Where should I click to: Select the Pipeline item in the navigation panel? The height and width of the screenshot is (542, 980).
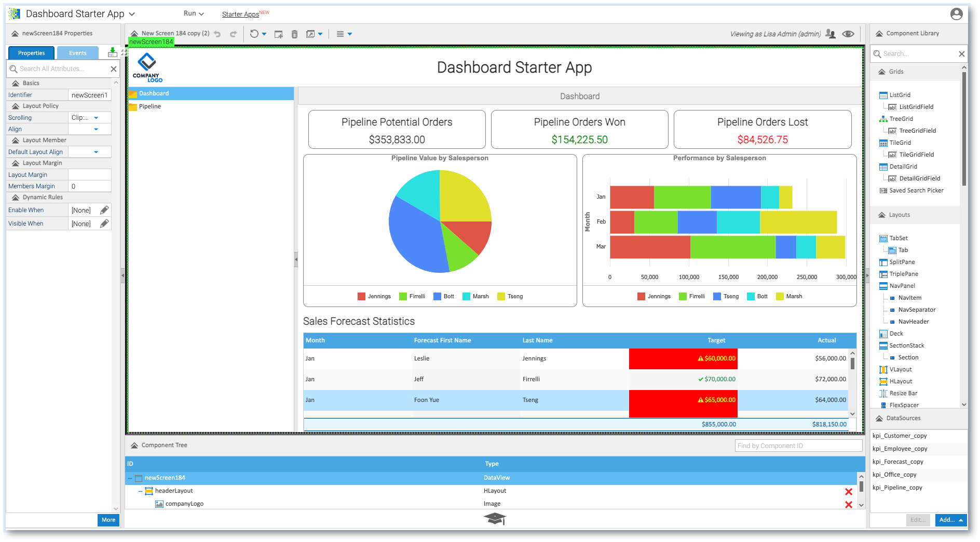click(x=149, y=106)
